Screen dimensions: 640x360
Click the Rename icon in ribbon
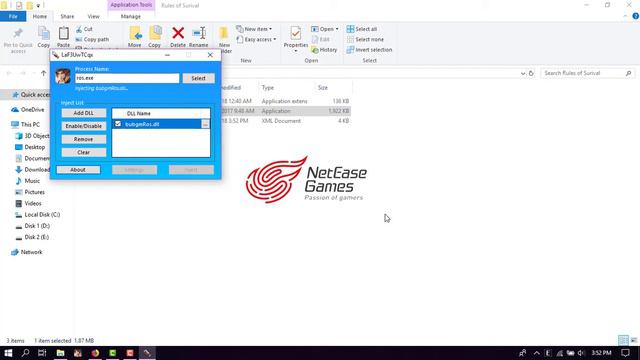click(x=199, y=33)
